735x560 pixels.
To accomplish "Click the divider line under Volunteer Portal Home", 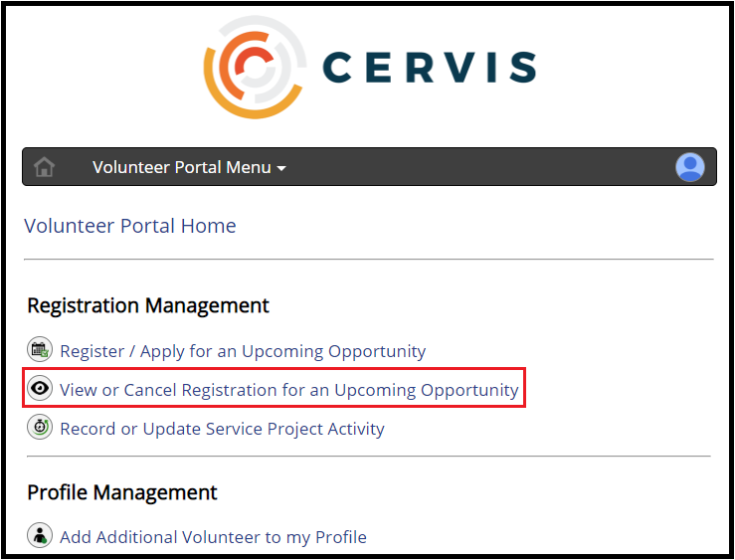I will click(369, 259).
